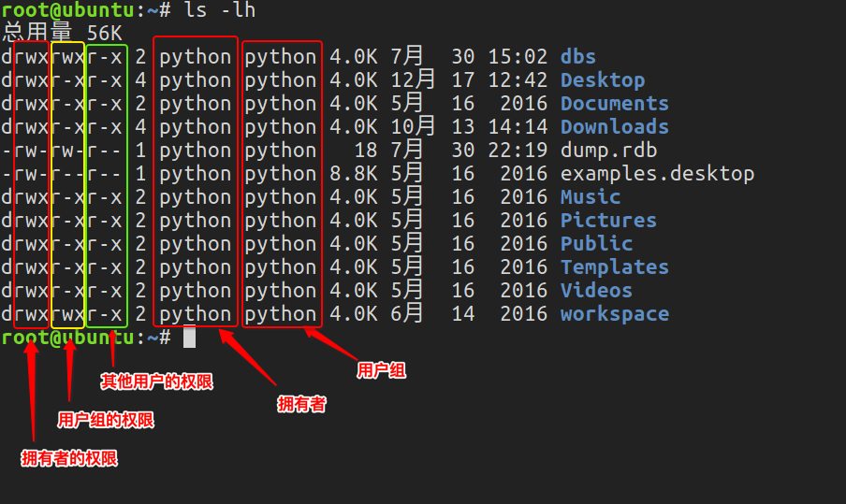
Task: Click the 14:14 timestamp of Downloads
Action: [x=518, y=126]
